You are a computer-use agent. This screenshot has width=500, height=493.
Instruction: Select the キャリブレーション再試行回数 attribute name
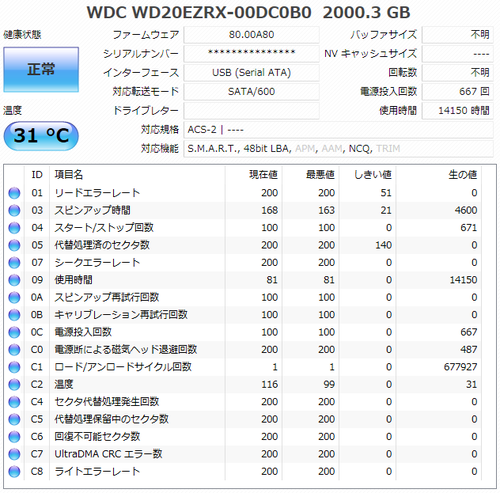[121, 315]
